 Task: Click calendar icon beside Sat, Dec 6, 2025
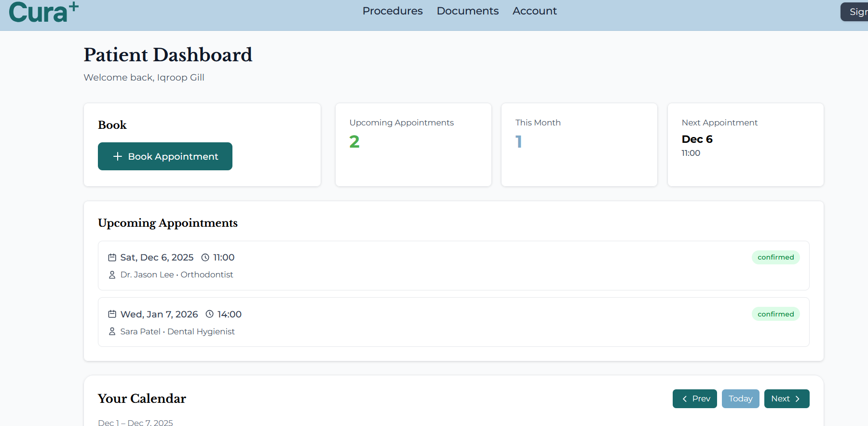pyautogui.click(x=112, y=258)
